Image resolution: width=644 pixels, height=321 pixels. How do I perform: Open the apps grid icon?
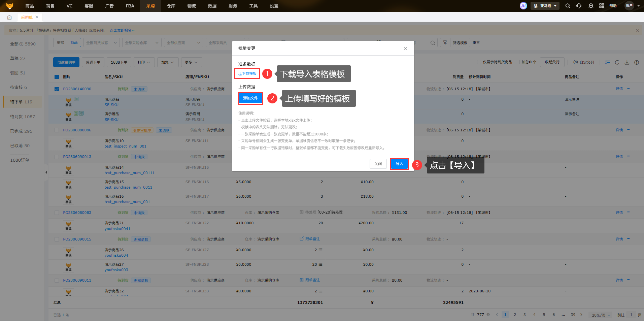[602, 6]
